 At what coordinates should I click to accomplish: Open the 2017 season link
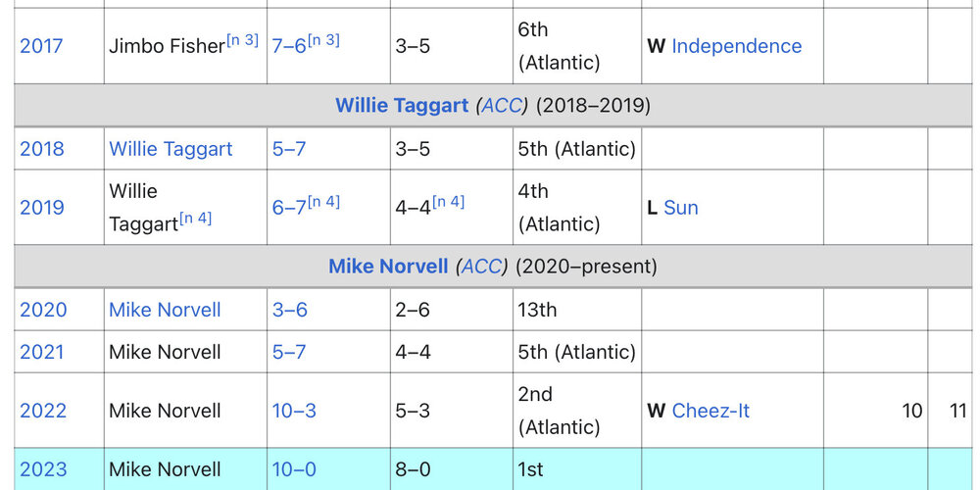click(43, 46)
